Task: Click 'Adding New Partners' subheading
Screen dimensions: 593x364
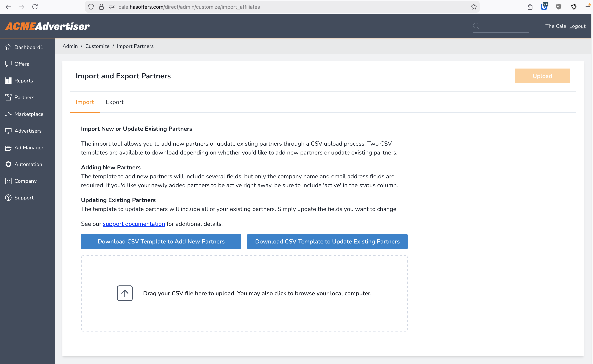Action: [111, 167]
